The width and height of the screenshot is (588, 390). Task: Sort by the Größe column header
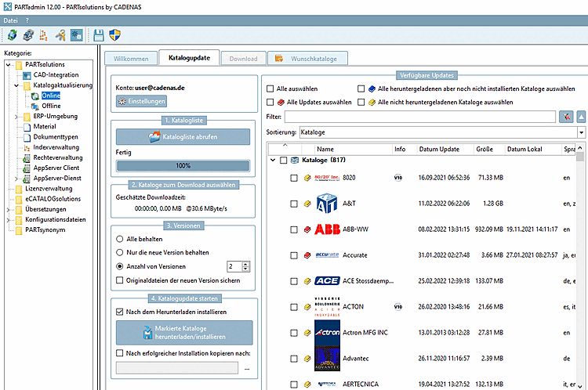[485, 149]
